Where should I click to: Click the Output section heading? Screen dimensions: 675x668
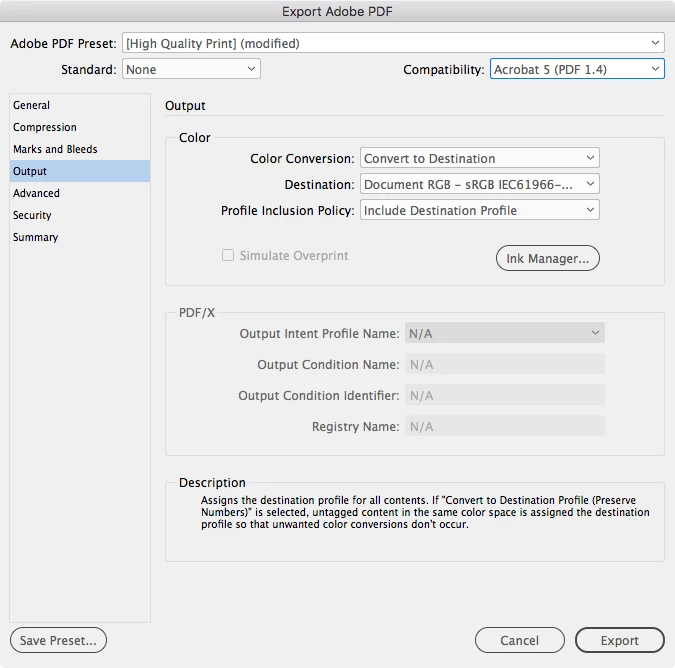185,105
